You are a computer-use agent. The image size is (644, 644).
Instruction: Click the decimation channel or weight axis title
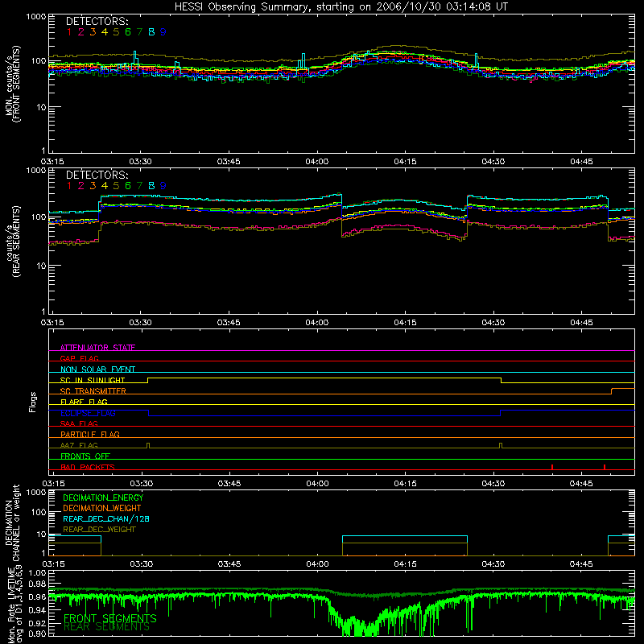[13, 522]
